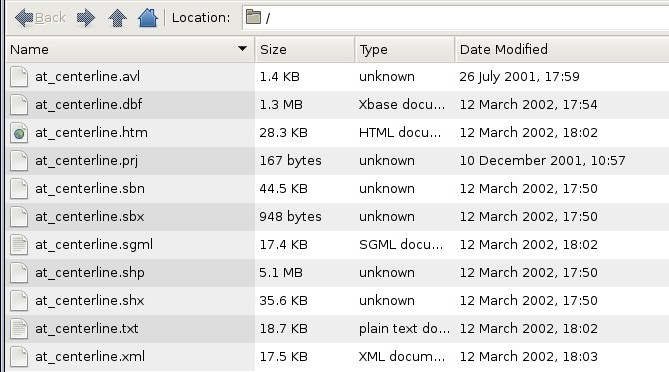Select file name at_centerline.htm
Viewport: 669px width, 372px height.
coord(91,133)
